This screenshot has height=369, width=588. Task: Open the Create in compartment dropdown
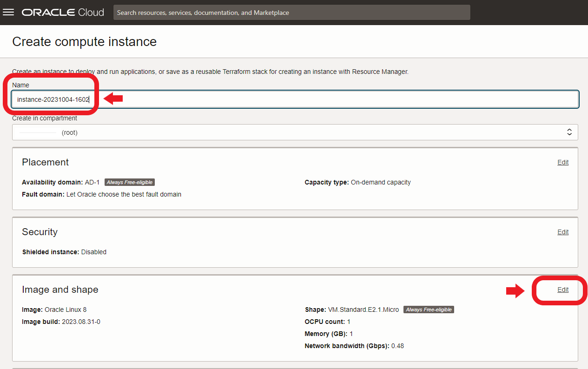click(x=295, y=132)
